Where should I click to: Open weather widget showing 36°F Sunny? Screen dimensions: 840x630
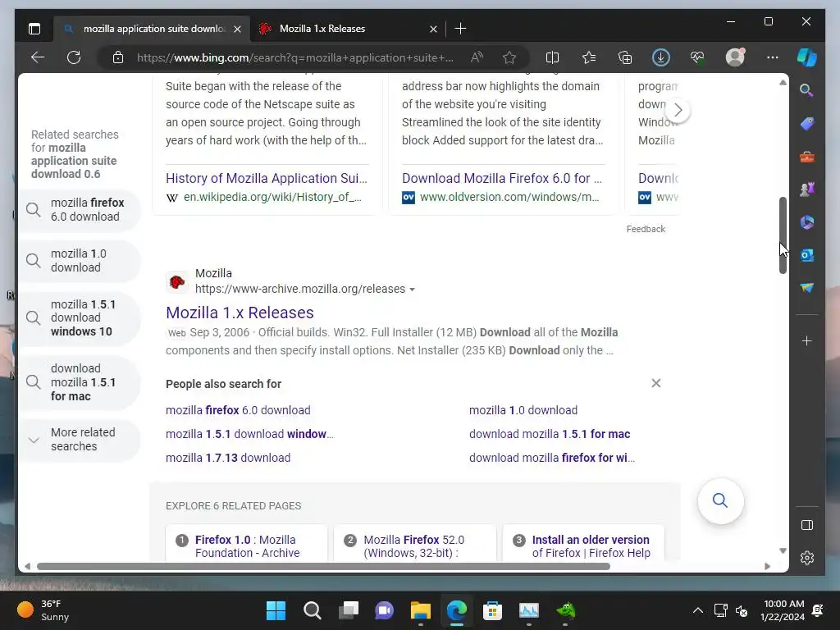tap(44, 610)
